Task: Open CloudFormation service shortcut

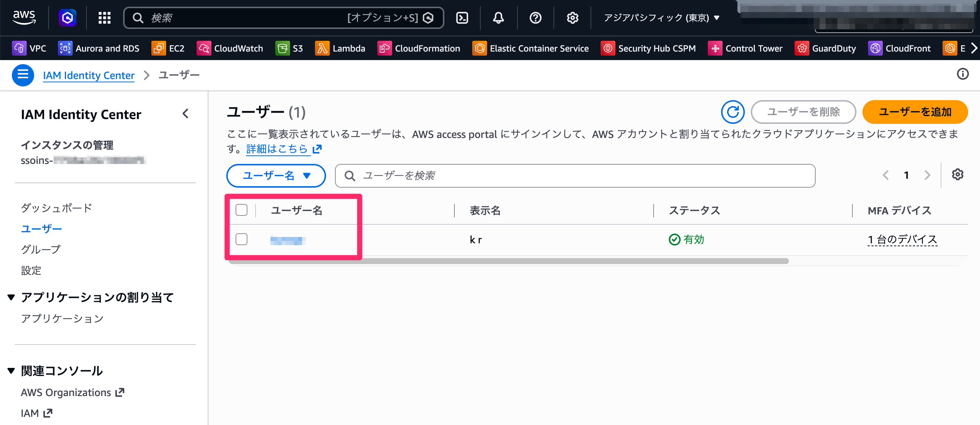Action: 419,48
